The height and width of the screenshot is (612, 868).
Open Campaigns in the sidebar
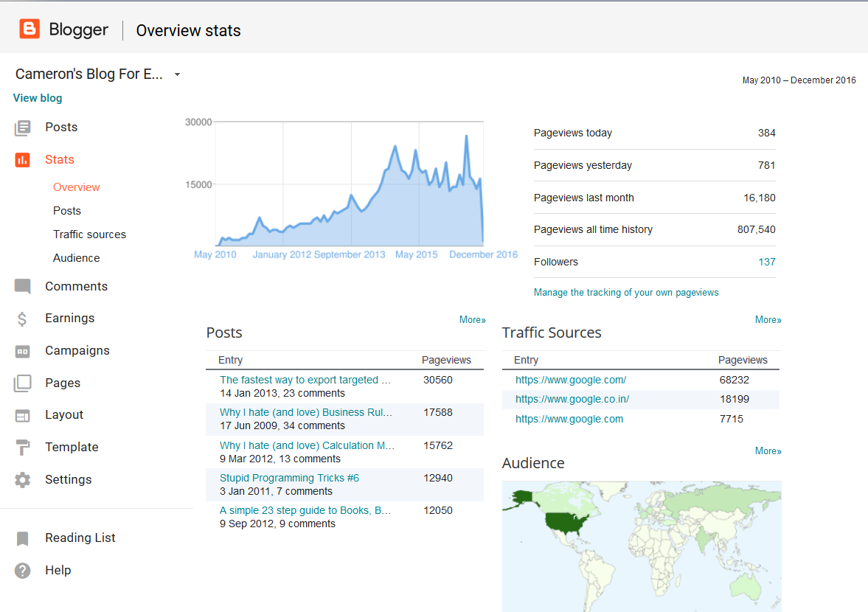click(77, 351)
